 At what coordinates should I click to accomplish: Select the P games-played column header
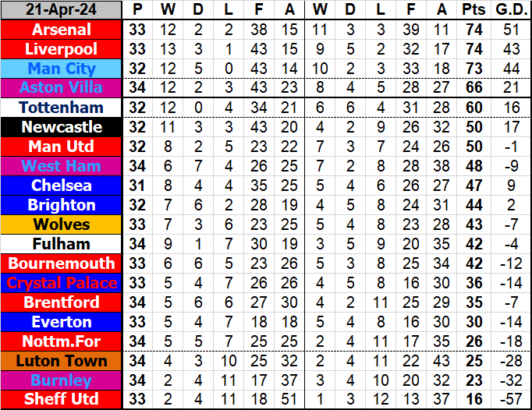tap(137, 10)
